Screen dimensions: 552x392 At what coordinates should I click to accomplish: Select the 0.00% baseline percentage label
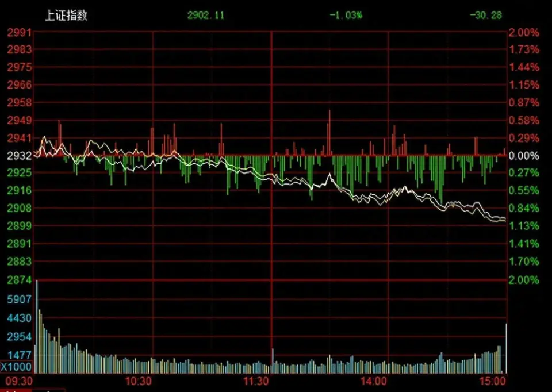click(x=524, y=156)
